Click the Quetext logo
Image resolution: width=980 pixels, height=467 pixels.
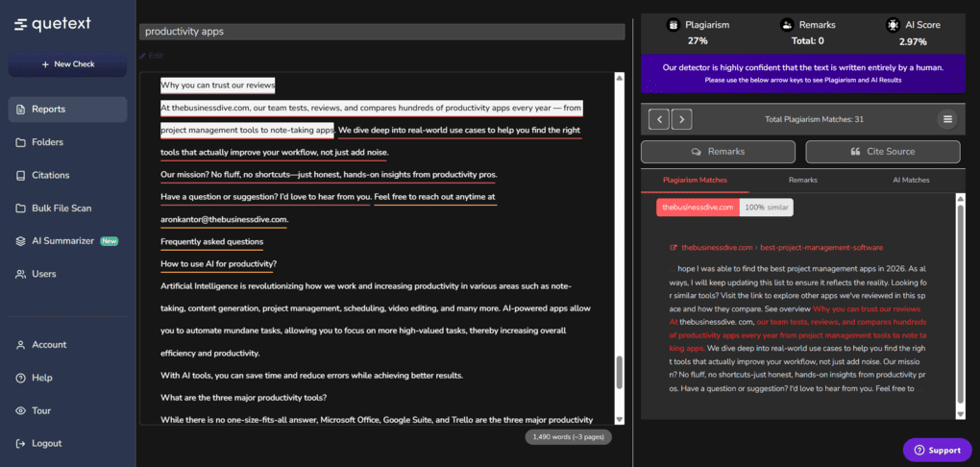click(53, 24)
